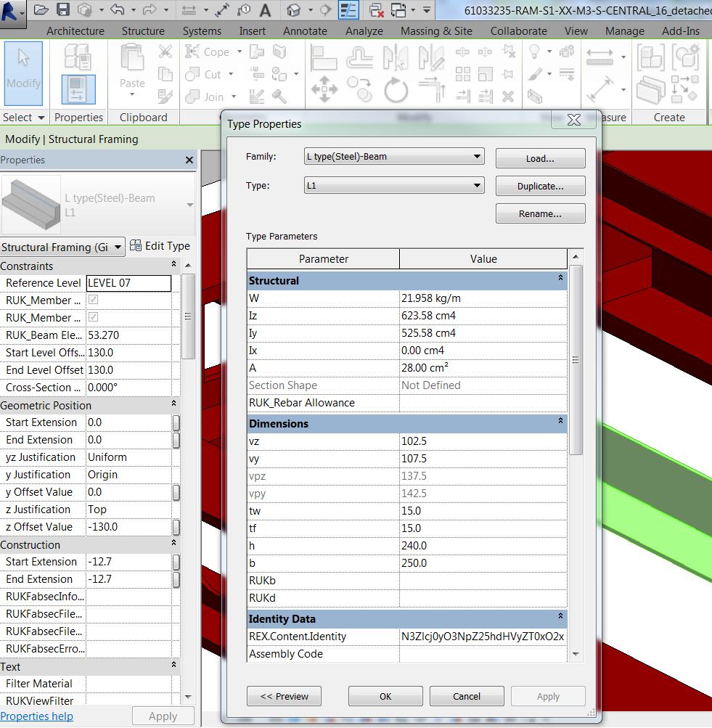Click the Open folder icon in quick access toolbar
The width and height of the screenshot is (712, 728).
[41, 9]
